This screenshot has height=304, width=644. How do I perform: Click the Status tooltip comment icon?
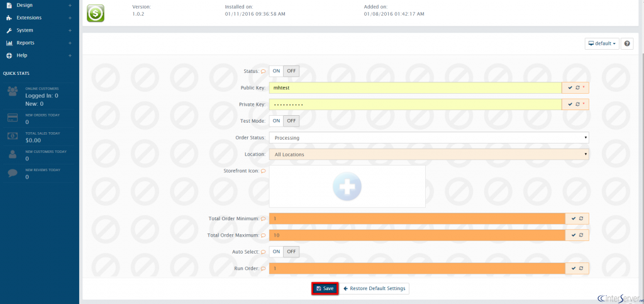point(264,71)
